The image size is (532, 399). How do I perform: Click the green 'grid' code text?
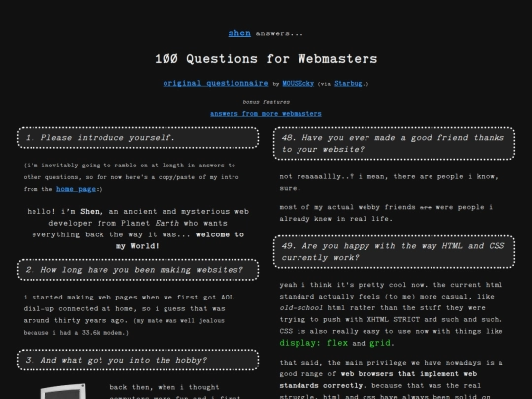379,343
